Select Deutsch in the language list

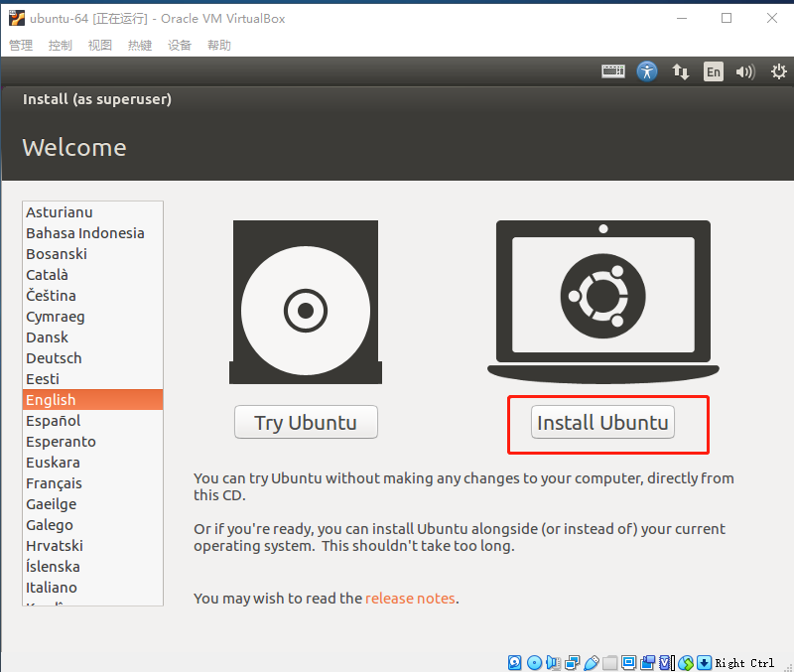click(92, 358)
